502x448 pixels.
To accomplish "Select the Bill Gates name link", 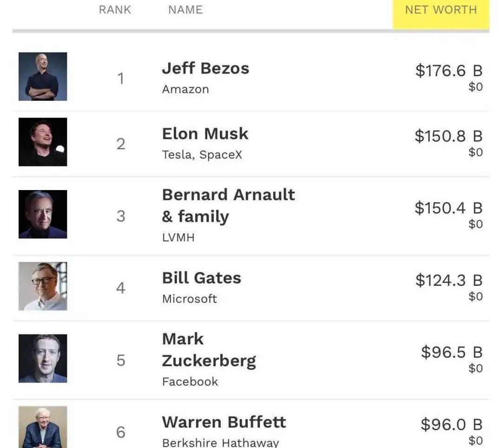I will (x=201, y=278).
